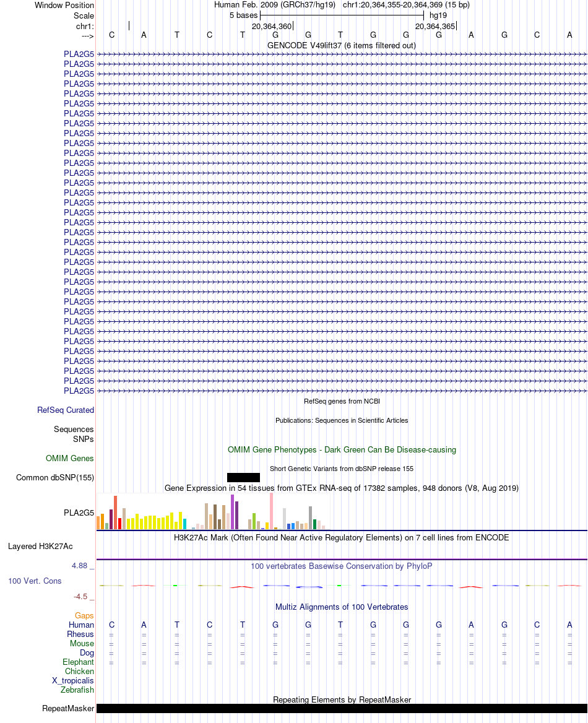
Task: Click the Window Position label
Action: (x=64, y=5)
